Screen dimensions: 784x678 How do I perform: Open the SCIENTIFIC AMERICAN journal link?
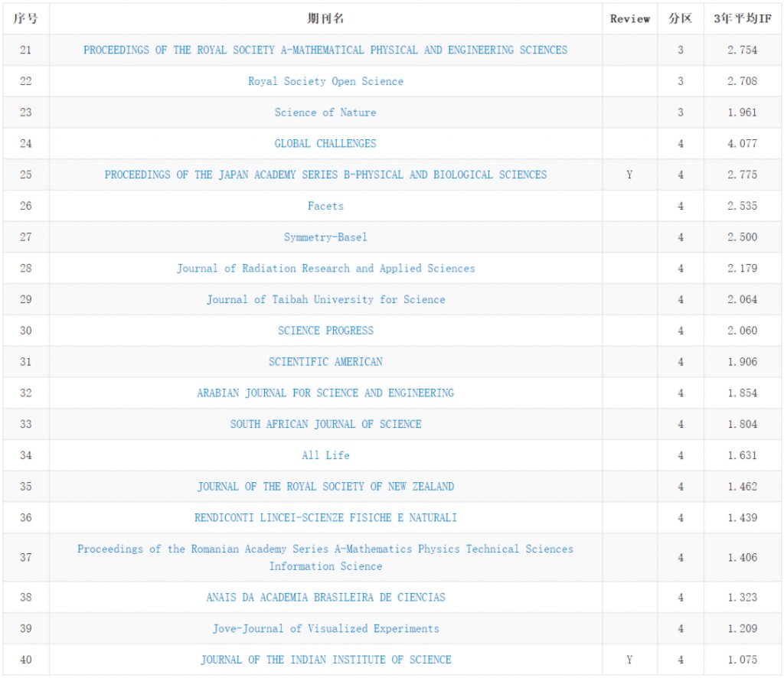point(325,362)
